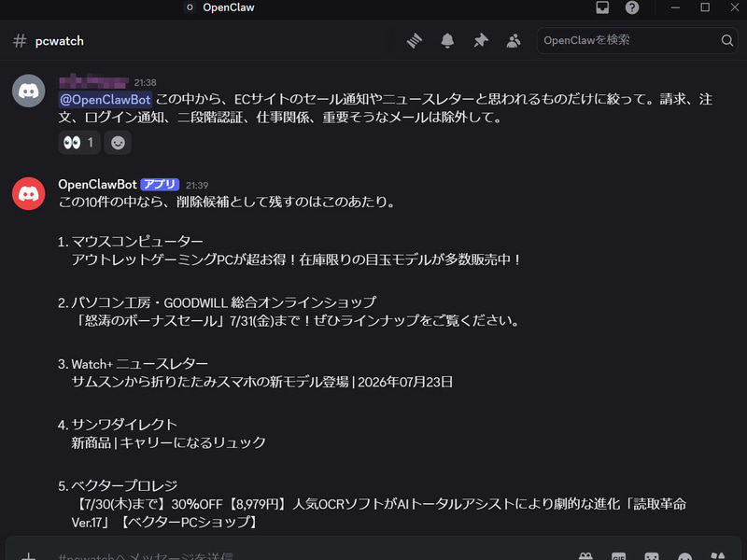The image size is (747, 560).
Task: Click the 新商品 | キャリーになるリュック line
Action: (169, 442)
